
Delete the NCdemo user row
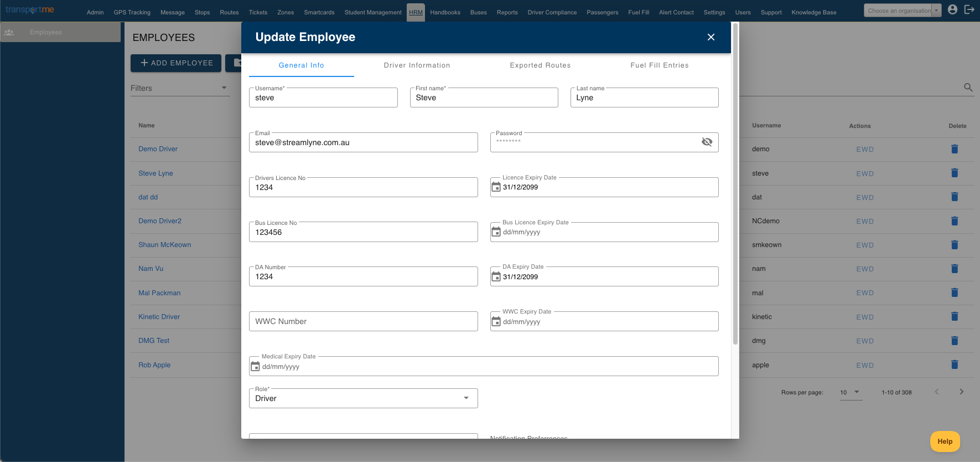point(955,221)
